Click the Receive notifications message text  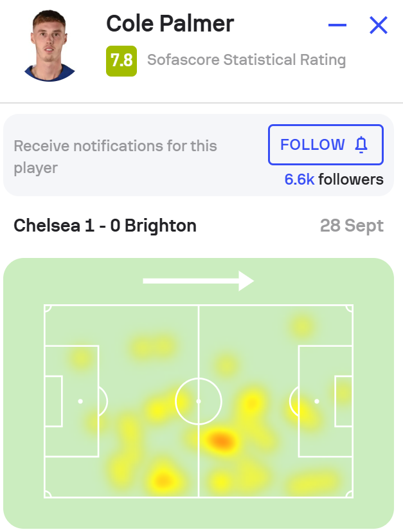click(116, 157)
